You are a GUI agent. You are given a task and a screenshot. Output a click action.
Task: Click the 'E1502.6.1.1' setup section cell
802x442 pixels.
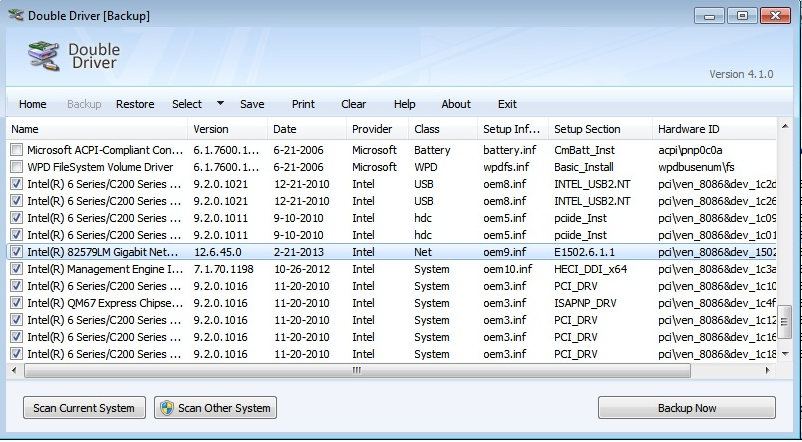point(584,252)
